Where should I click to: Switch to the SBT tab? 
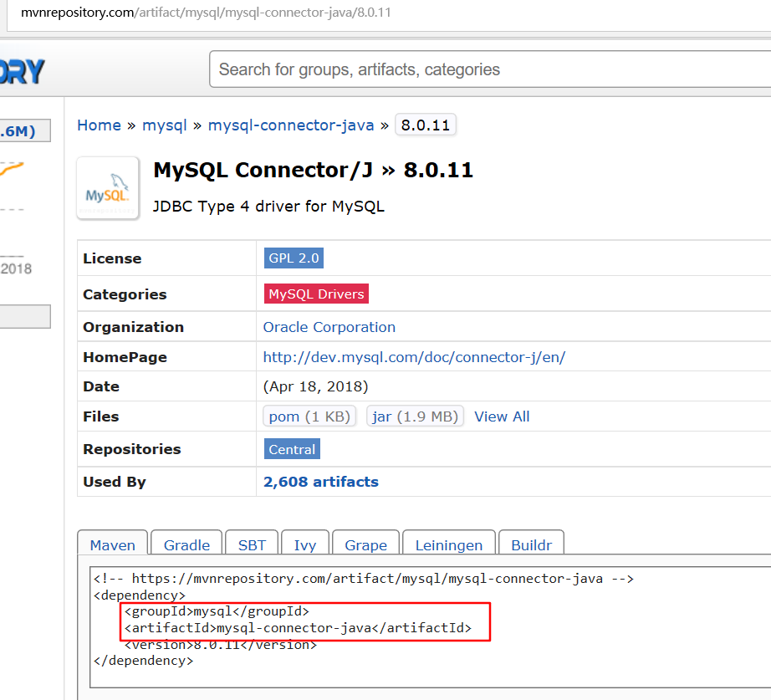(x=252, y=543)
